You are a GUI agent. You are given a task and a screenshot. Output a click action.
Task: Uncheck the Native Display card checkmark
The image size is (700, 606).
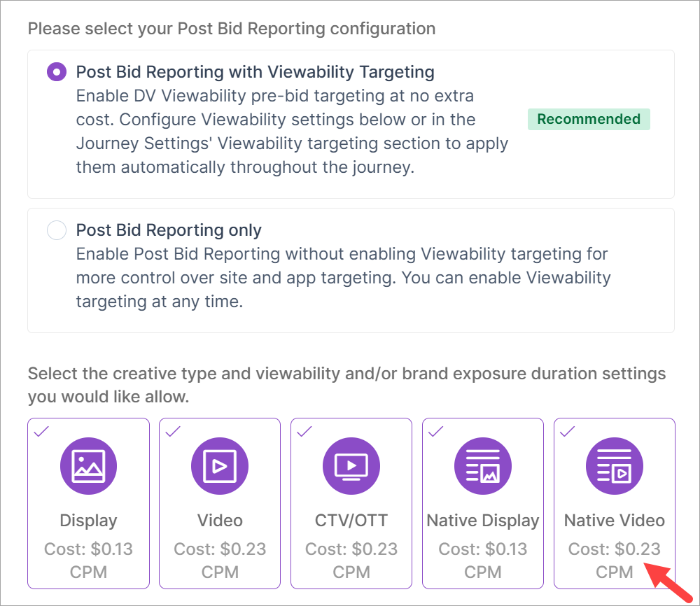point(436,432)
